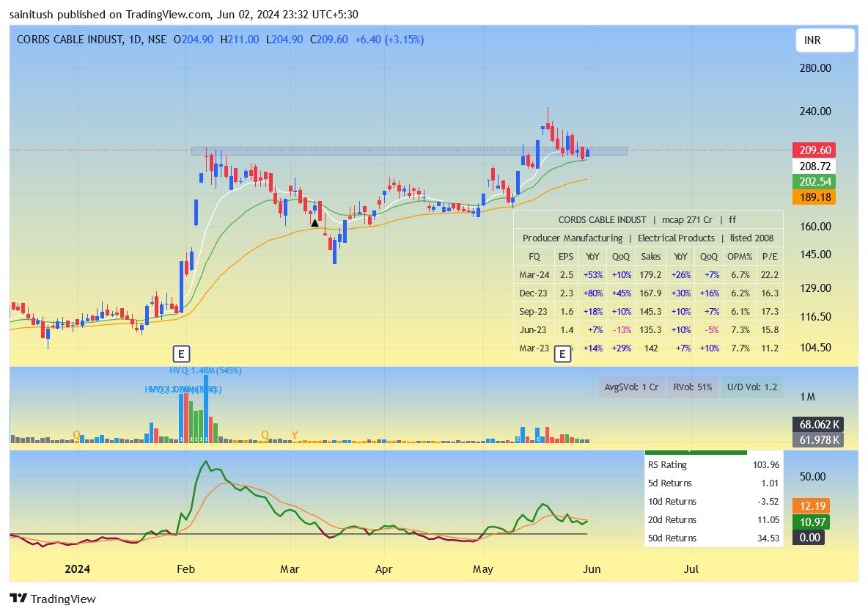Click the Electrical Products industry text

(x=676, y=238)
